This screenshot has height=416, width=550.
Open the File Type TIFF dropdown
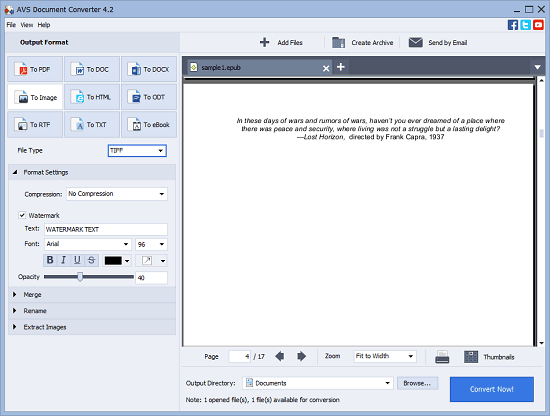tap(137, 150)
